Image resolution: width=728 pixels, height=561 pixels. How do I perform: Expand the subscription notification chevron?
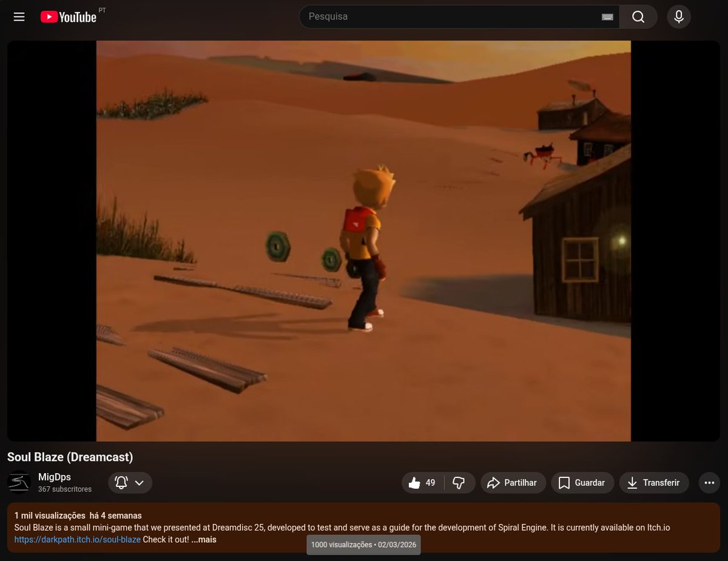pyautogui.click(x=140, y=483)
